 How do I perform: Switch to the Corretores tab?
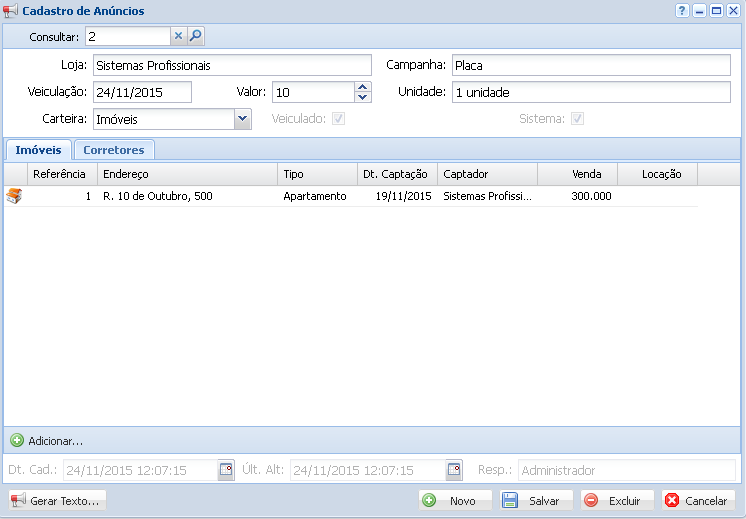[x=113, y=150]
